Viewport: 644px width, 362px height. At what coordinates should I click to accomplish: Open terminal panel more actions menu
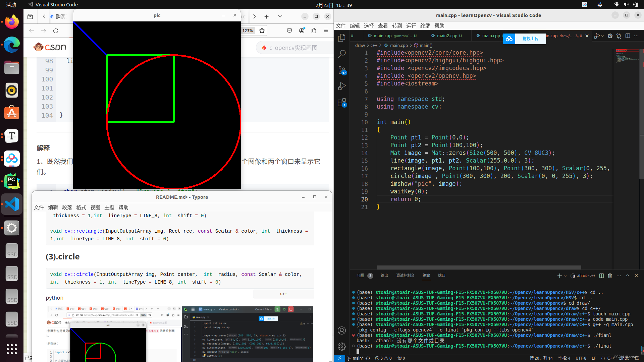tap(619, 276)
